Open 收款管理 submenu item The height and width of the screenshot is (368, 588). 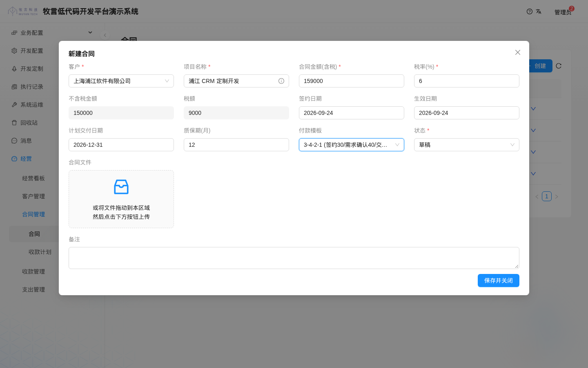click(33, 272)
